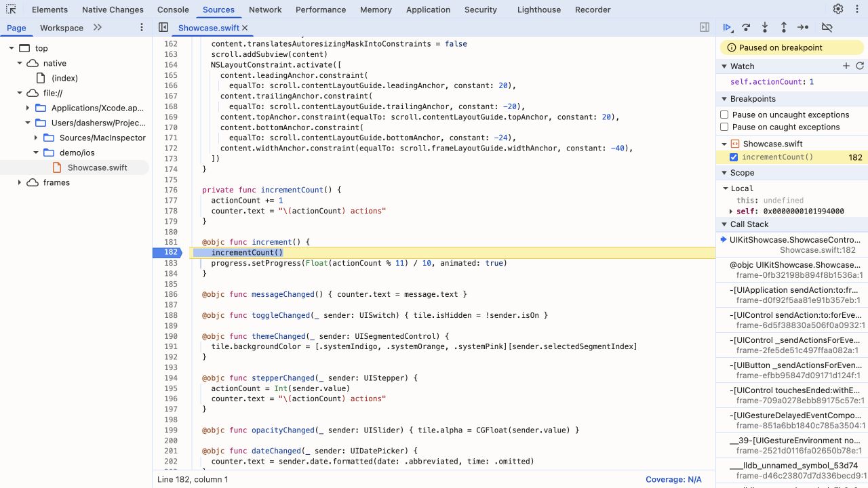Collapse the demo/ios folder

click(36, 152)
